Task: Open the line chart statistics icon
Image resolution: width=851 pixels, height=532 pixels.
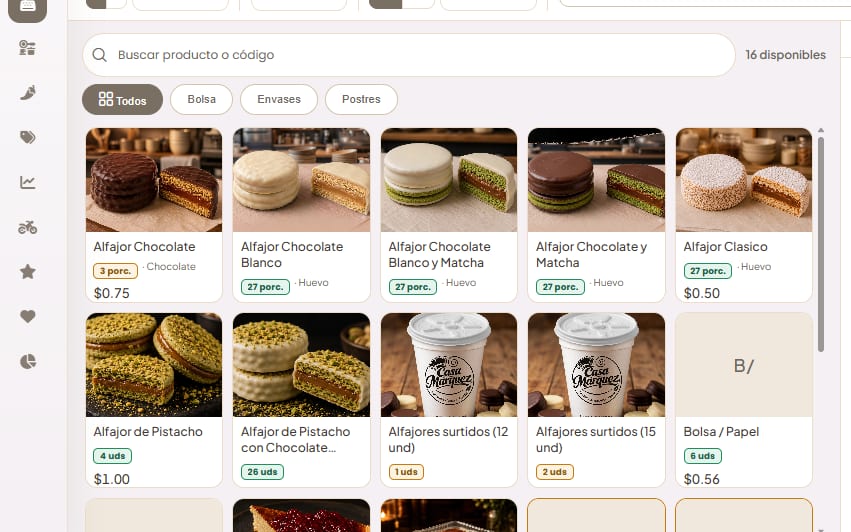Action: (28, 182)
